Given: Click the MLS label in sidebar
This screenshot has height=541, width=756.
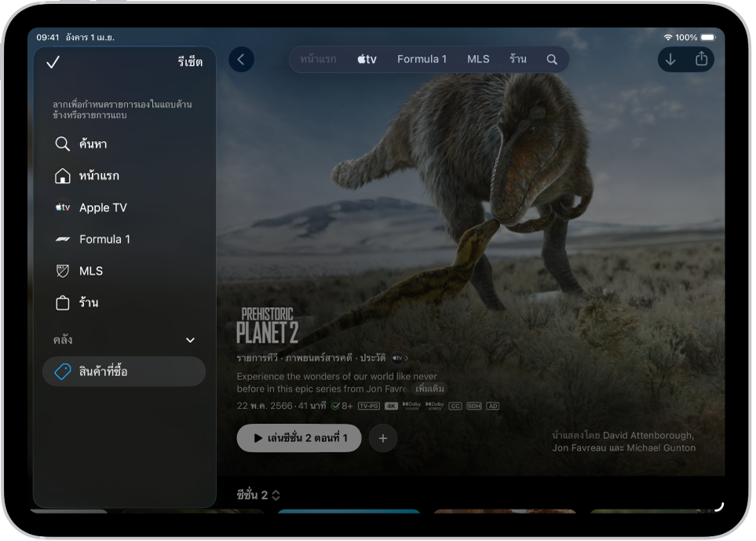Looking at the screenshot, I should [91, 271].
